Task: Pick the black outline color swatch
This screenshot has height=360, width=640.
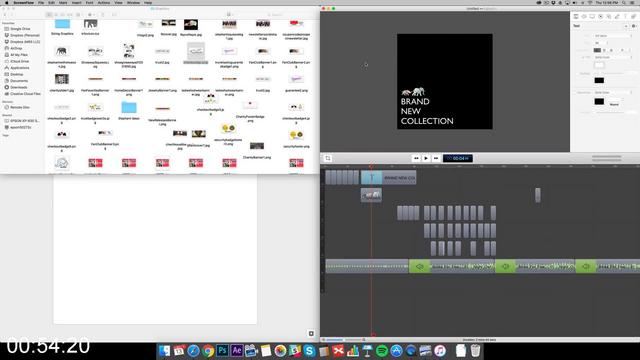Action: pyautogui.click(x=599, y=80)
